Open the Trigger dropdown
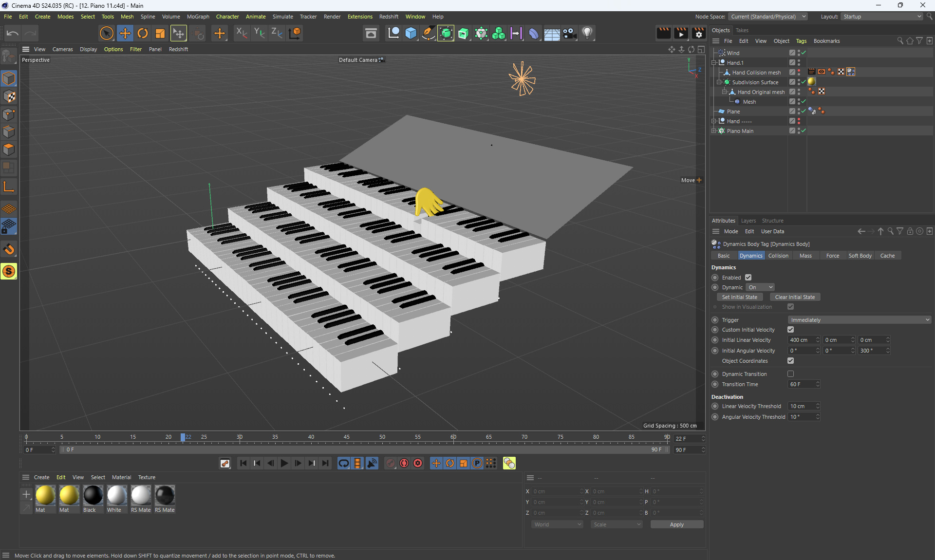Viewport: 935px width, 560px height. pyautogui.click(x=860, y=320)
